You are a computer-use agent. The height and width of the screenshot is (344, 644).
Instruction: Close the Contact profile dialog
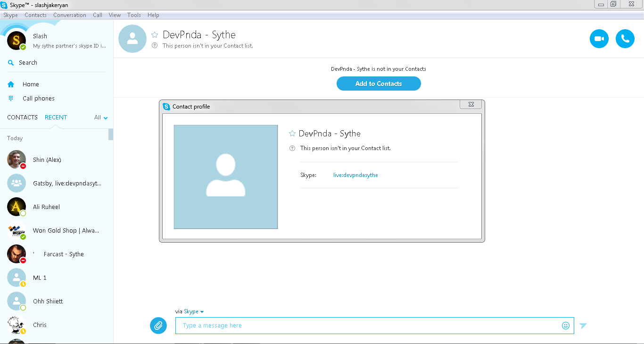pos(471,104)
